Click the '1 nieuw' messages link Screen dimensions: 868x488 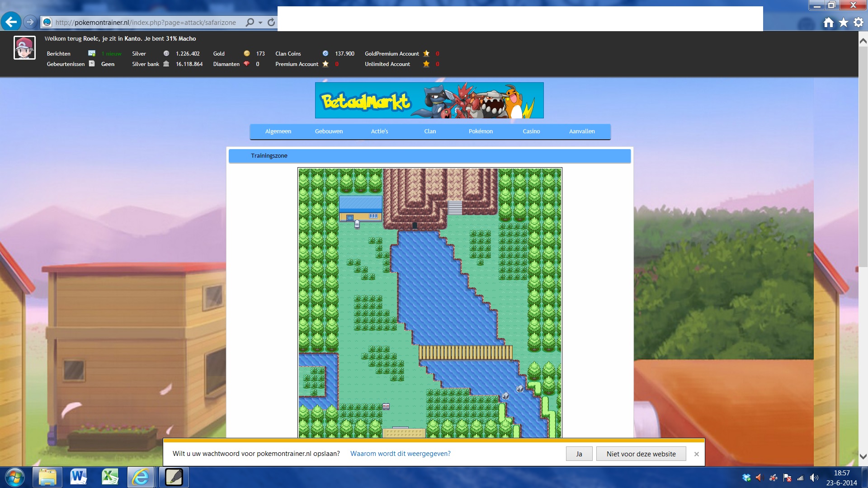(x=111, y=54)
